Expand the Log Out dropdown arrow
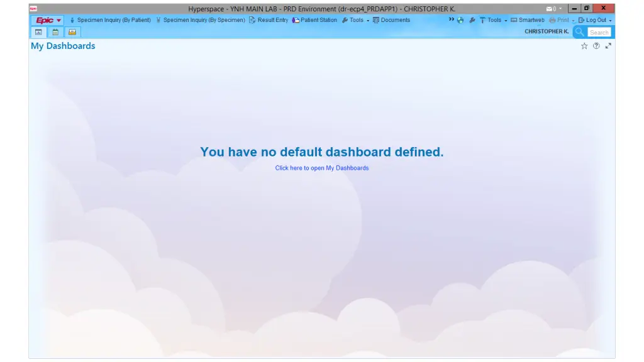 [x=610, y=21]
